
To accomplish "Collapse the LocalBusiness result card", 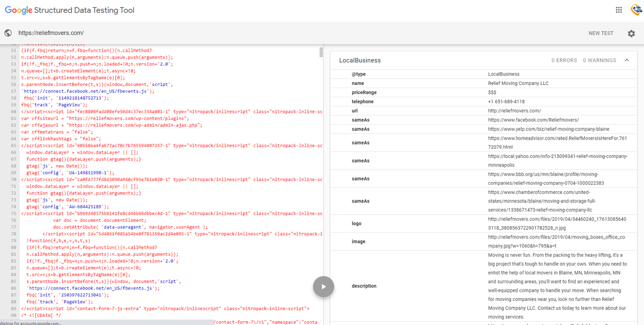I will (627, 61).
